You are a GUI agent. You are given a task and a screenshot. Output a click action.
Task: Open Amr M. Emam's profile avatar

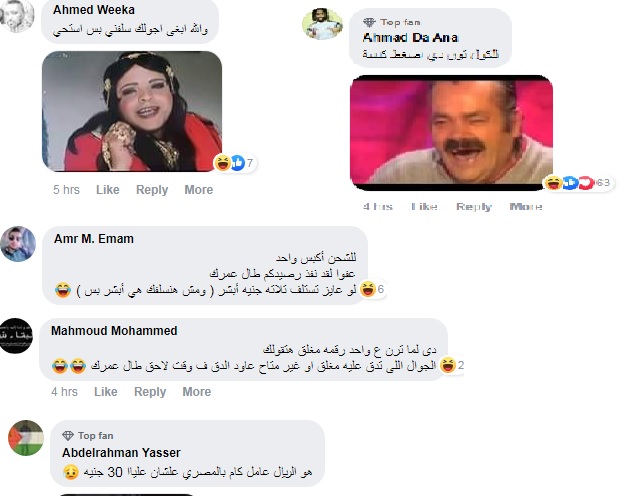click(x=18, y=244)
